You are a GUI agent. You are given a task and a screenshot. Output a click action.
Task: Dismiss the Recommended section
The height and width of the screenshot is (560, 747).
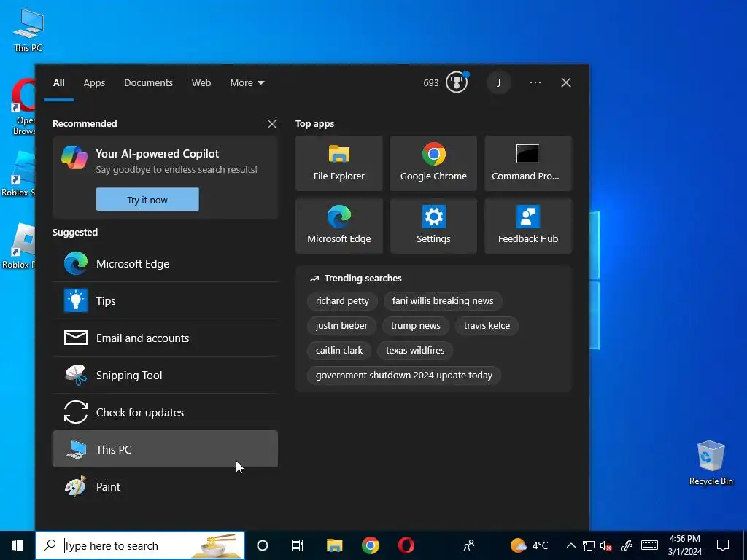click(272, 124)
